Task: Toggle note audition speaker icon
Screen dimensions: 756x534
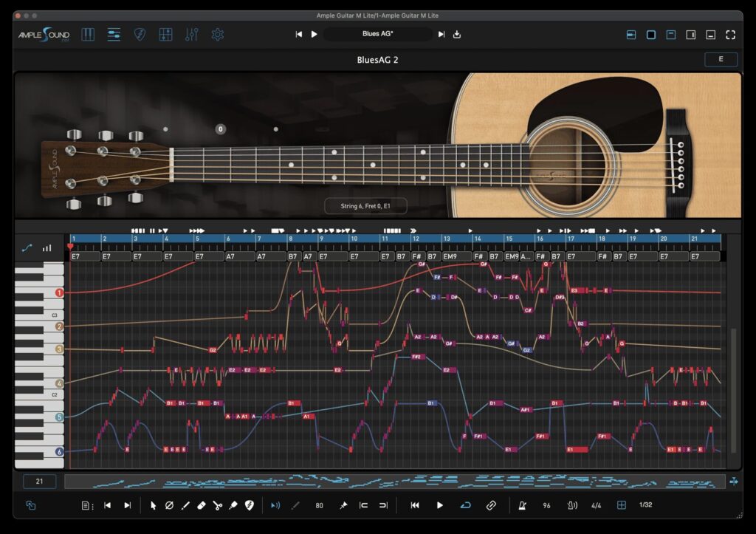Action: point(275,505)
